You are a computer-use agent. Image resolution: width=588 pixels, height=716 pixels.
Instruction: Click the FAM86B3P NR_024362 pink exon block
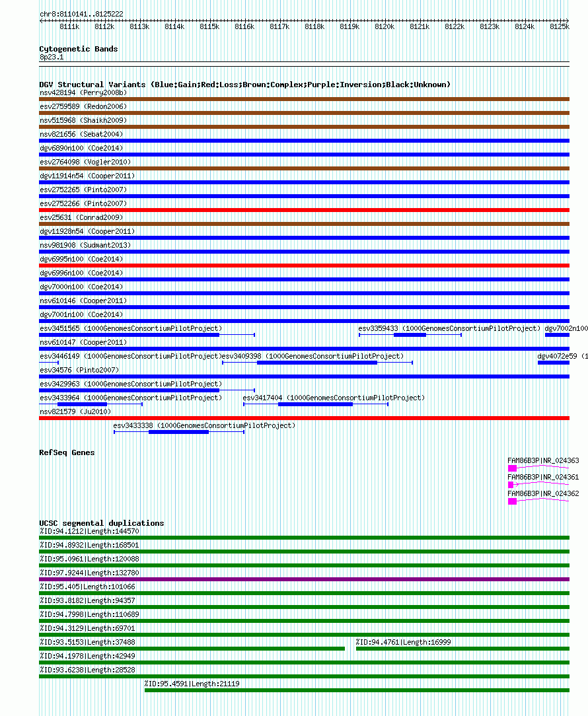click(512, 501)
